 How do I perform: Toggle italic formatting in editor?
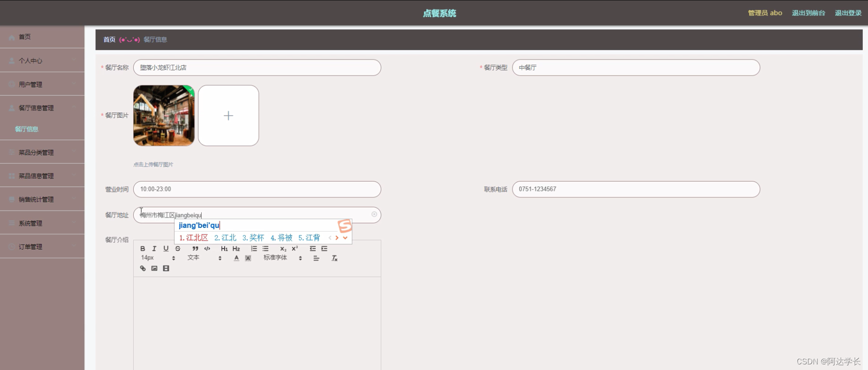click(154, 249)
